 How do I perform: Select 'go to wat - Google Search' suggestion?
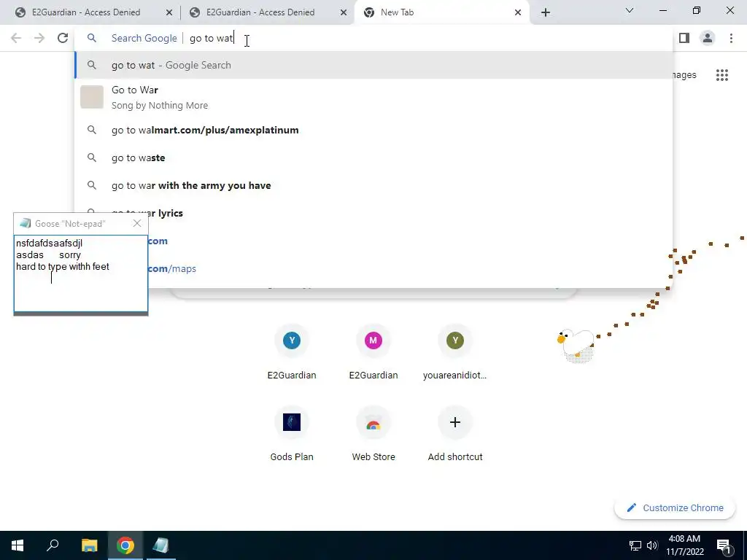click(x=374, y=65)
